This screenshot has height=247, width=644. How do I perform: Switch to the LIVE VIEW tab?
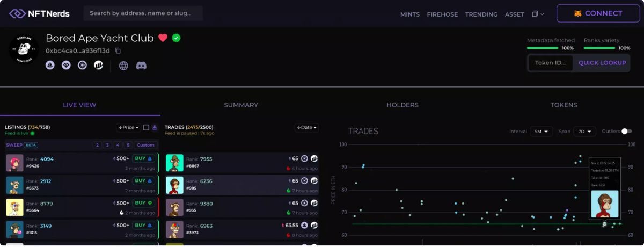pyautogui.click(x=80, y=105)
